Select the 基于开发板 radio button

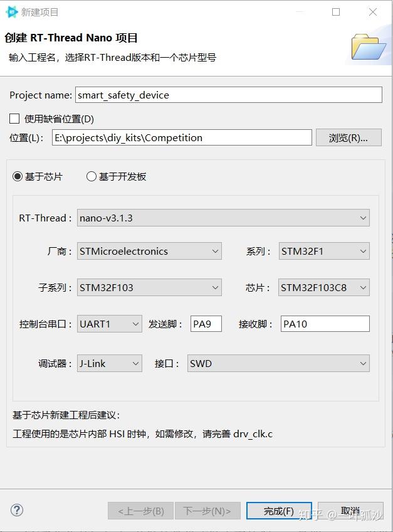click(x=91, y=176)
